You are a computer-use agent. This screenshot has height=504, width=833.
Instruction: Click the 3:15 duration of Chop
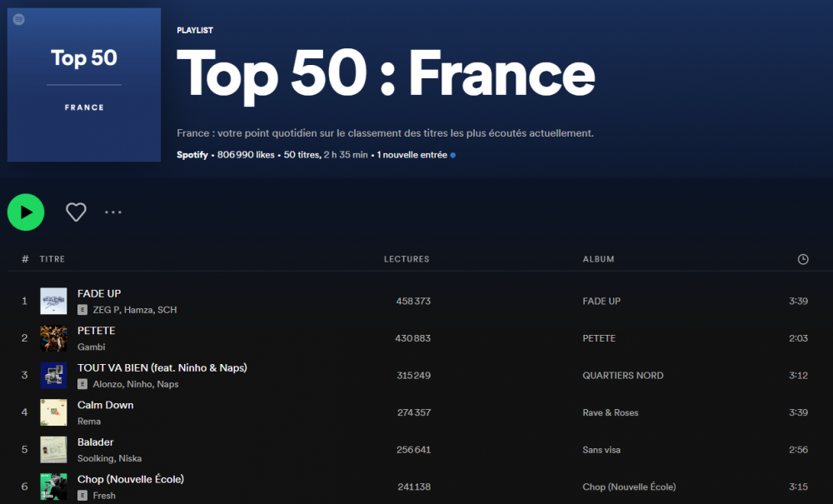click(798, 487)
